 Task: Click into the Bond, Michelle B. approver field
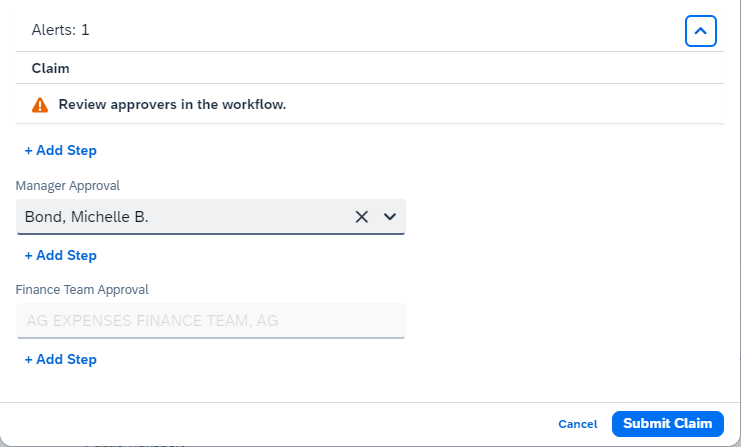pyautogui.click(x=180, y=217)
